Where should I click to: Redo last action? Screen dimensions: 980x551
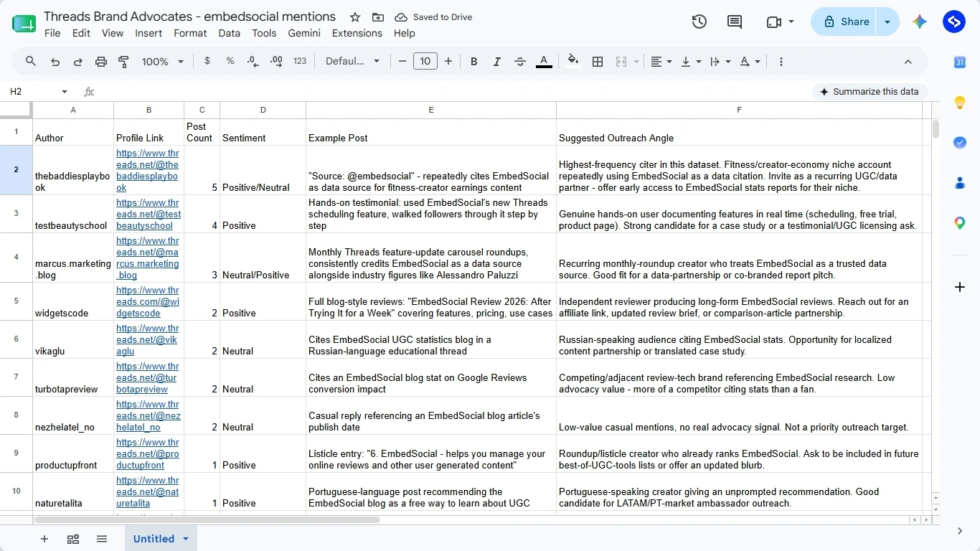pyautogui.click(x=78, y=62)
